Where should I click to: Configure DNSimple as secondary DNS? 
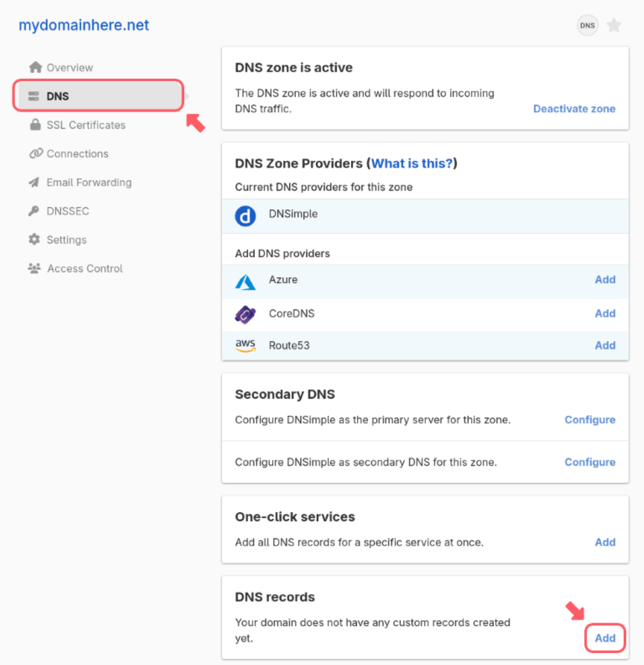(590, 462)
